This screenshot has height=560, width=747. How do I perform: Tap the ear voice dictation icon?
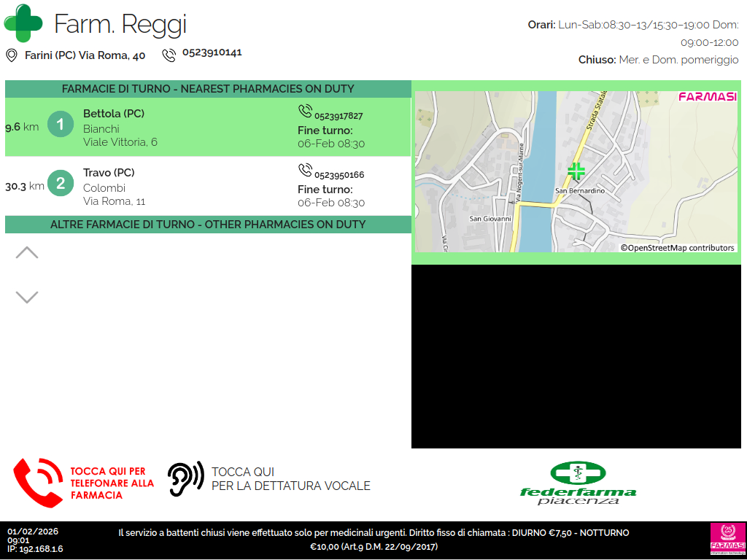click(x=185, y=479)
